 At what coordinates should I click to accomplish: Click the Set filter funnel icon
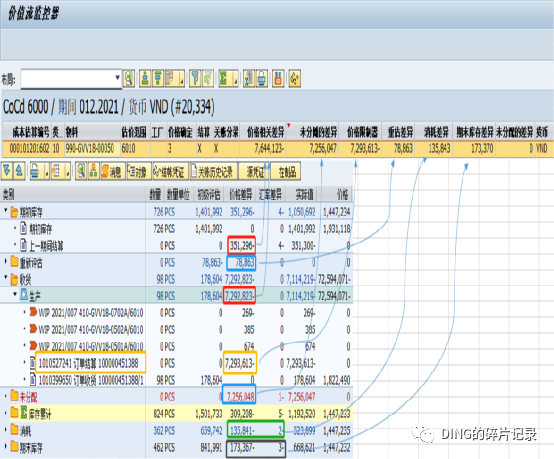tap(195, 78)
